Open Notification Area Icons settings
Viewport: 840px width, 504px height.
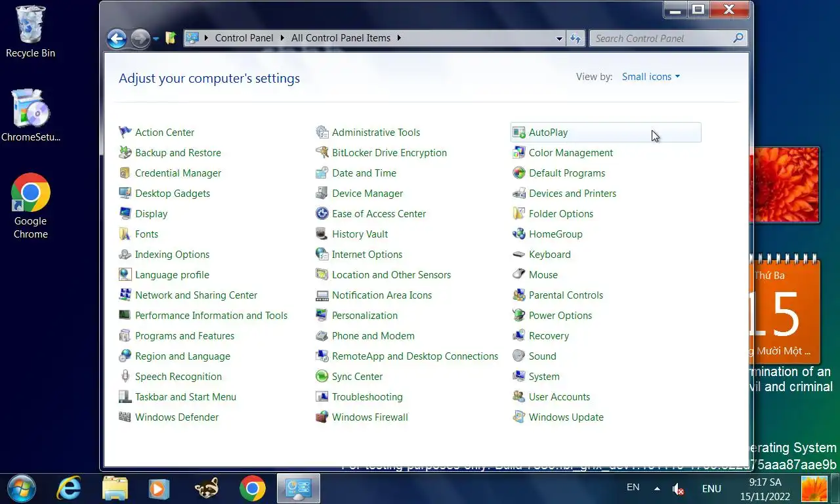coord(382,295)
